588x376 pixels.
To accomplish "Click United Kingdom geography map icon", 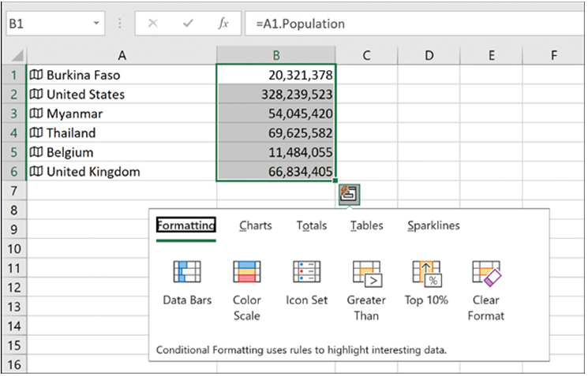I will click(x=36, y=171).
